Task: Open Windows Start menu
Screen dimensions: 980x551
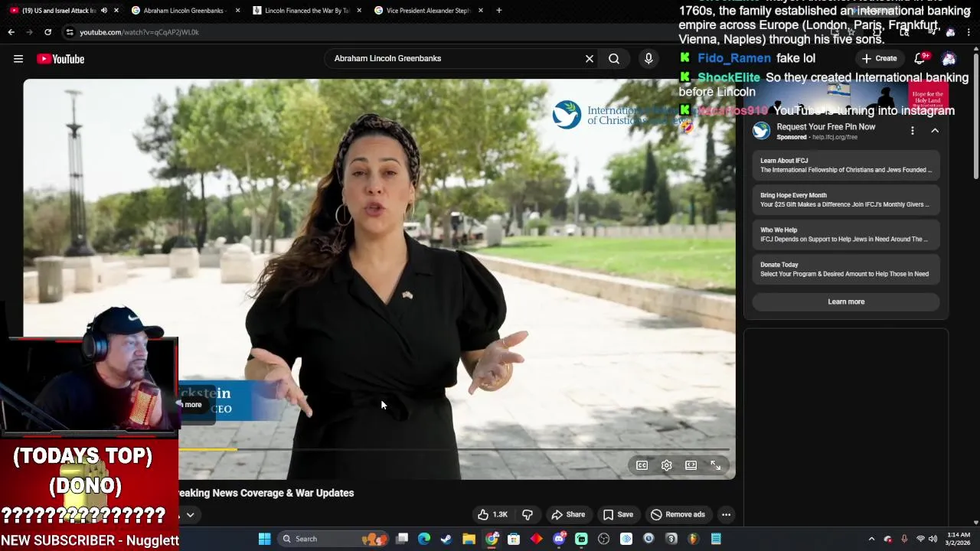Action: tap(264, 539)
